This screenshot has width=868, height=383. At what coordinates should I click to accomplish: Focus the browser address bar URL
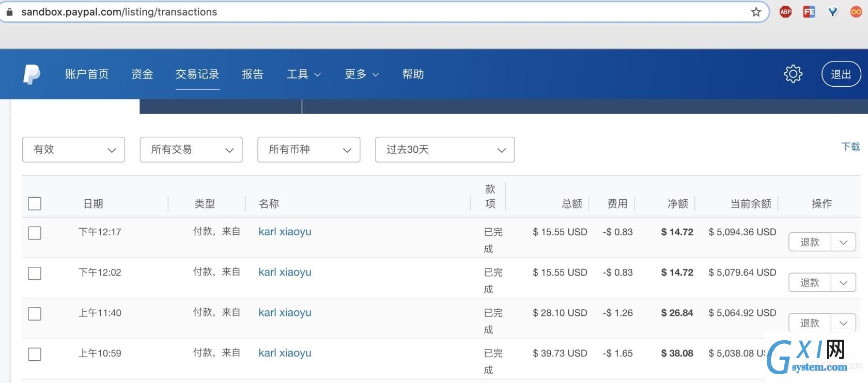119,12
